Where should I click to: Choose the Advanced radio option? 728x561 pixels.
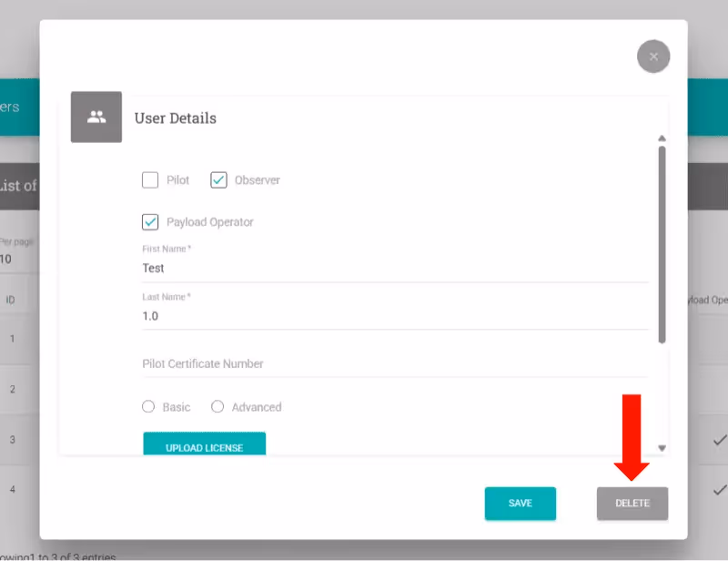(217, 407)
